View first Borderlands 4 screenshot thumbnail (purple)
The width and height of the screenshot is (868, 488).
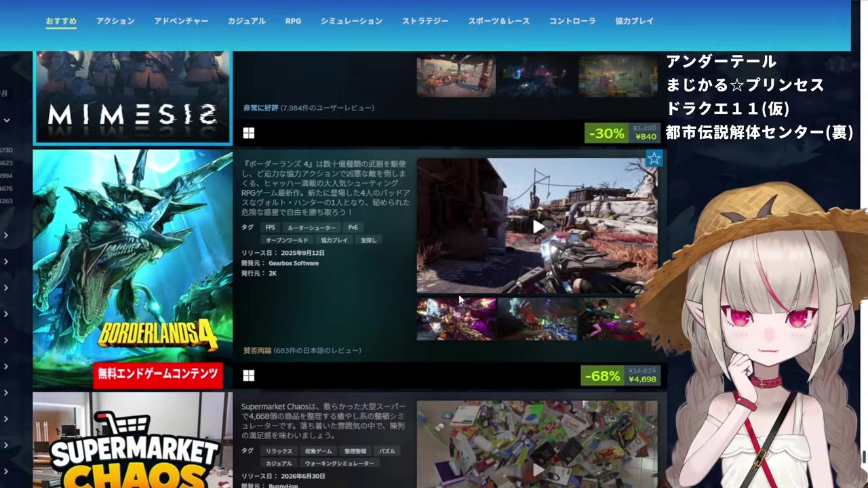pos(456,319)
